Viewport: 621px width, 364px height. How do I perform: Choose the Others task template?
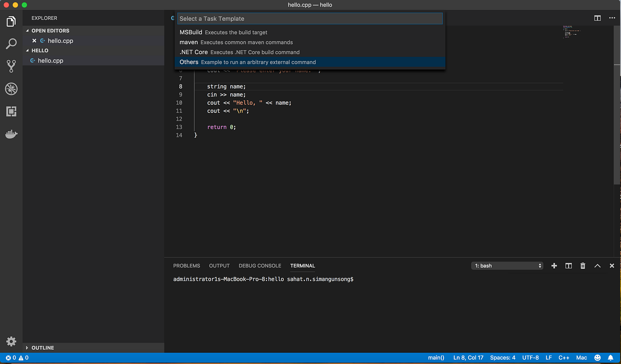[310, 62]
